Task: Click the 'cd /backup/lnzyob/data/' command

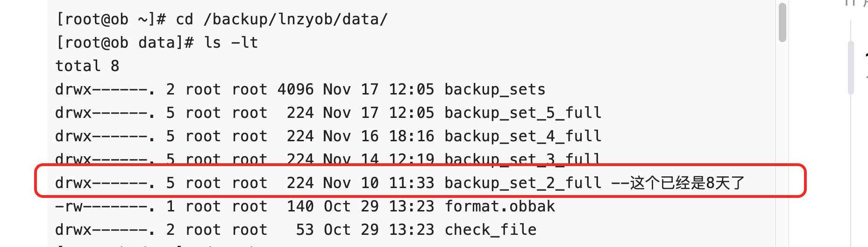Action: tap(282, 19)
